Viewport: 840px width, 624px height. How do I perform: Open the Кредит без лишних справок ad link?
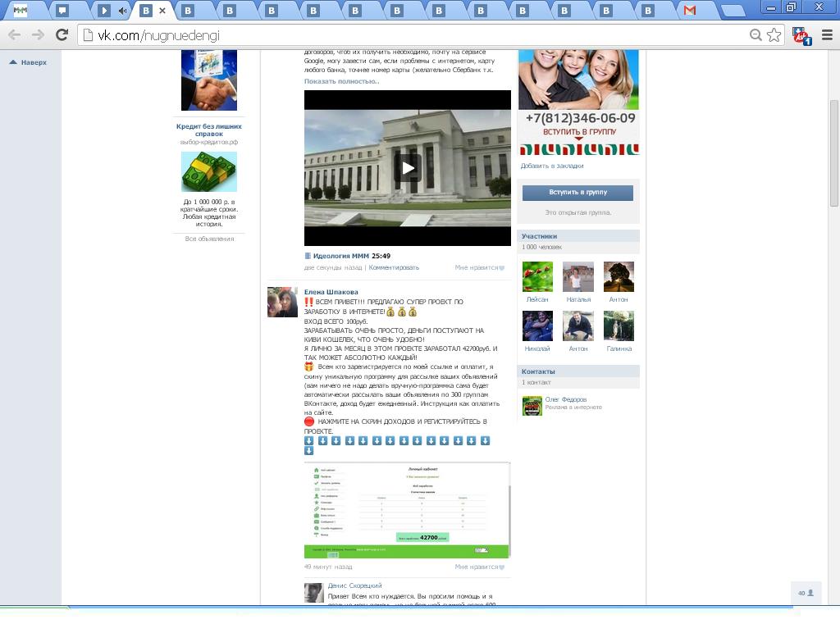click(x=209, y=130)
